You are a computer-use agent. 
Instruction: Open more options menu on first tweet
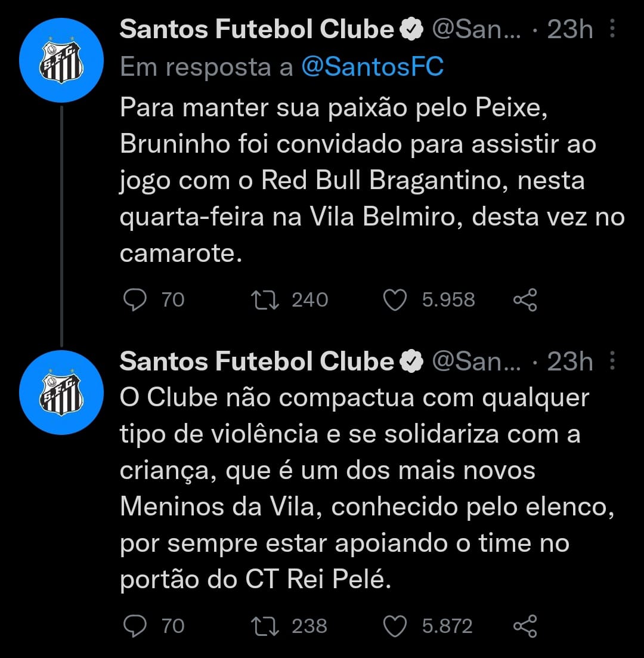pos(612,29)
